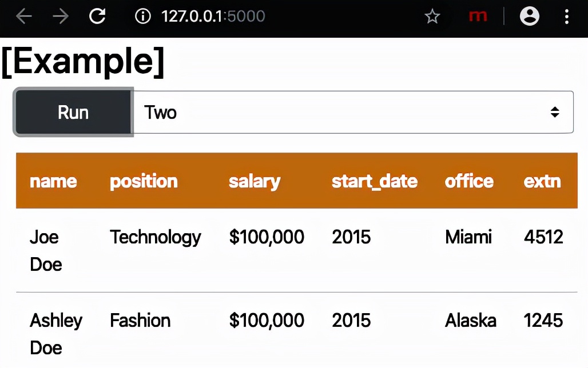588x368 pixels.
Task: Reload the page with the refresh icon
Action: [97, 17]
